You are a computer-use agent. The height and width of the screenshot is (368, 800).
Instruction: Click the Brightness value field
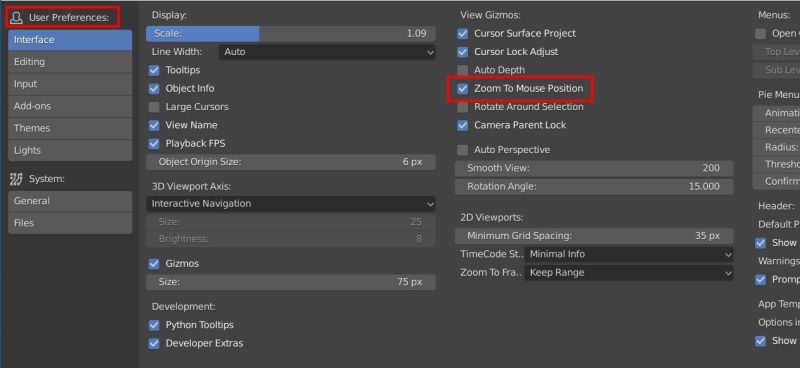291,239
